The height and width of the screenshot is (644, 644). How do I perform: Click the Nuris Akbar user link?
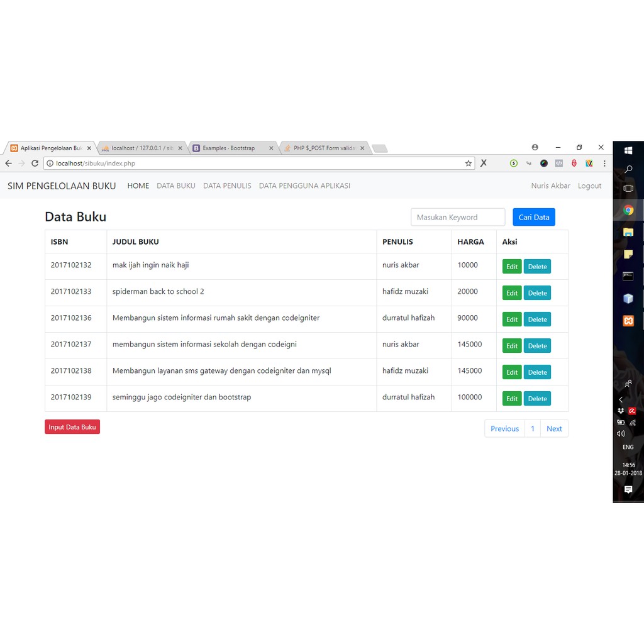click(550, 186)
